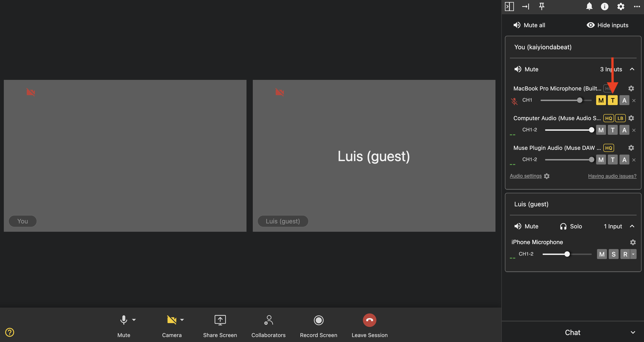The height and width of the screenshot is (342, 644).
Task: Open settings gear in top bar
Action: pyautogui.click(x=620, y=6)
